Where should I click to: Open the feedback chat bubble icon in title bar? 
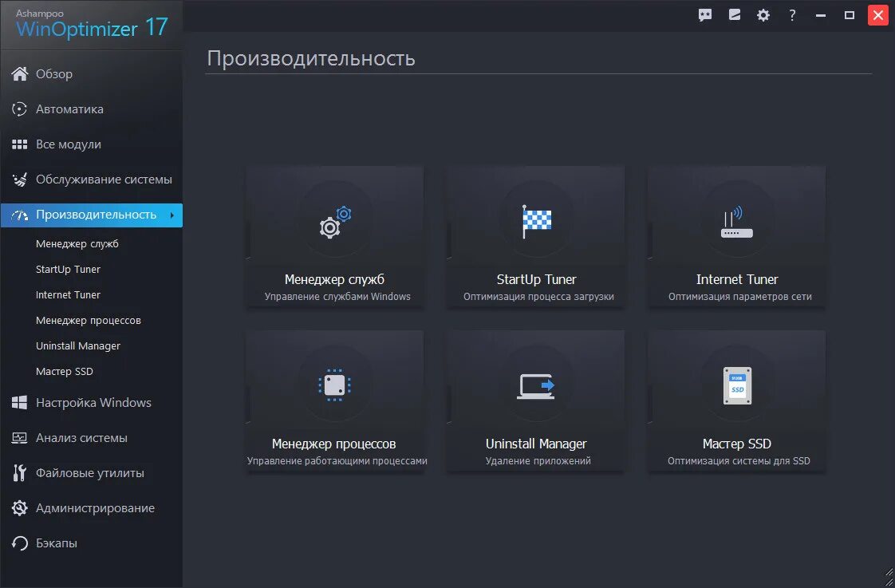click(x=705, y=15)
